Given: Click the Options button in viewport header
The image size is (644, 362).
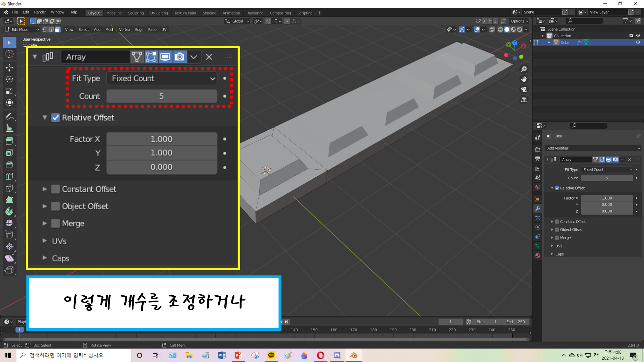Looking at the screenshot, I should pos(519,21).
